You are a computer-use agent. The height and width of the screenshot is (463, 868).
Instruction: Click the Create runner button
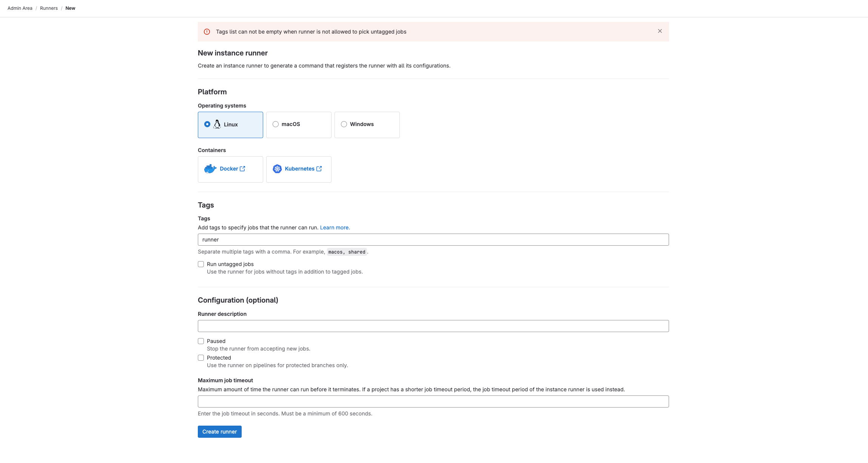pyautogui.click(x=219, y=432)
